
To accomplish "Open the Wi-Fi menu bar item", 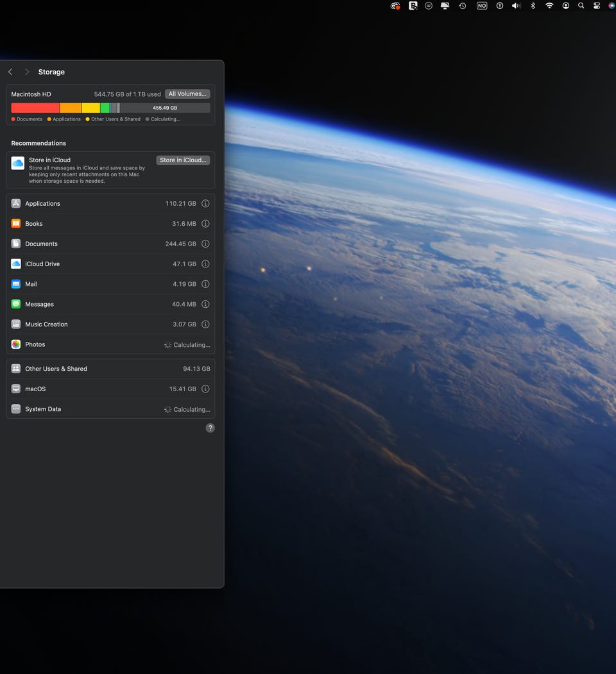I will [x=549, y=6].
